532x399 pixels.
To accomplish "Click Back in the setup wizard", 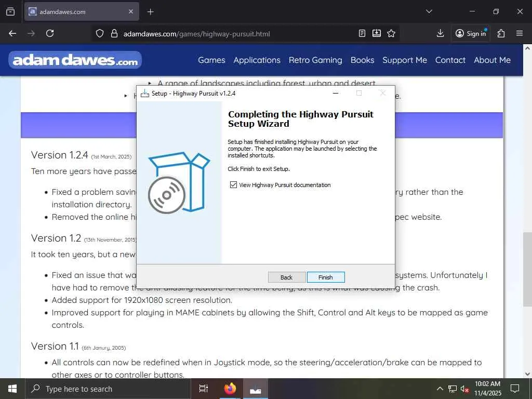I will click(x=286, y=277).
